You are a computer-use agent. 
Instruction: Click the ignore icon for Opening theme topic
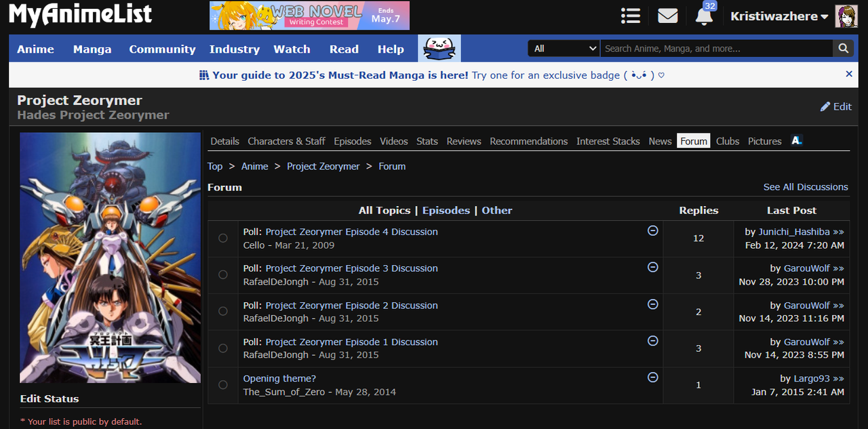coord(653,377)
